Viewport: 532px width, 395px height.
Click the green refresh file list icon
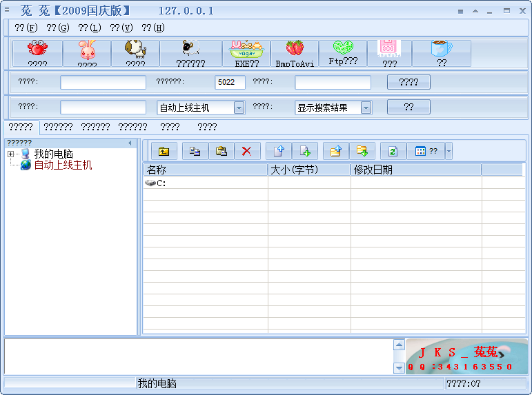pos(393,151)
